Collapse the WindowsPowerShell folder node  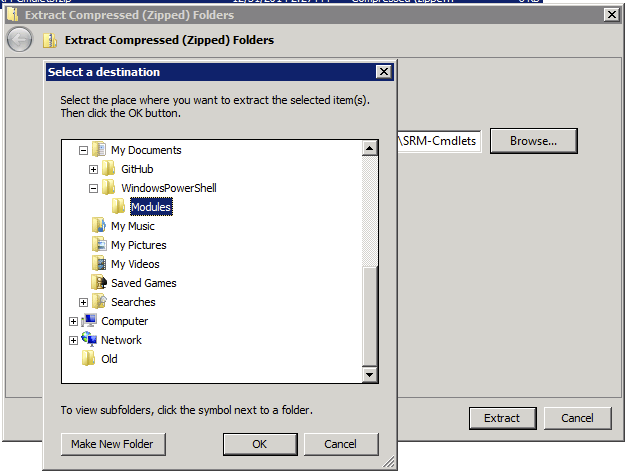click(93, 188)
